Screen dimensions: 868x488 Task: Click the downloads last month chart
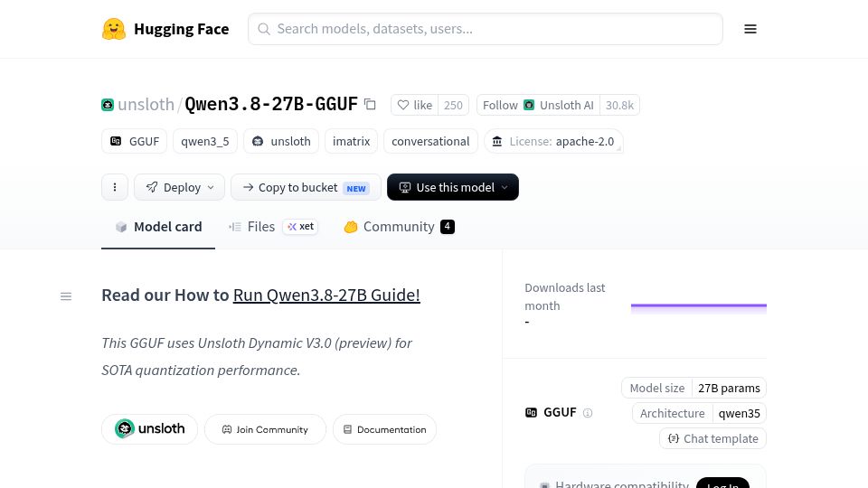click(699, 309)
